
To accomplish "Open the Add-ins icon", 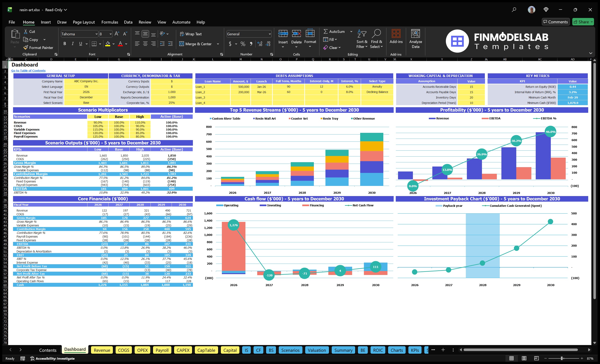I will coord(396,33).
